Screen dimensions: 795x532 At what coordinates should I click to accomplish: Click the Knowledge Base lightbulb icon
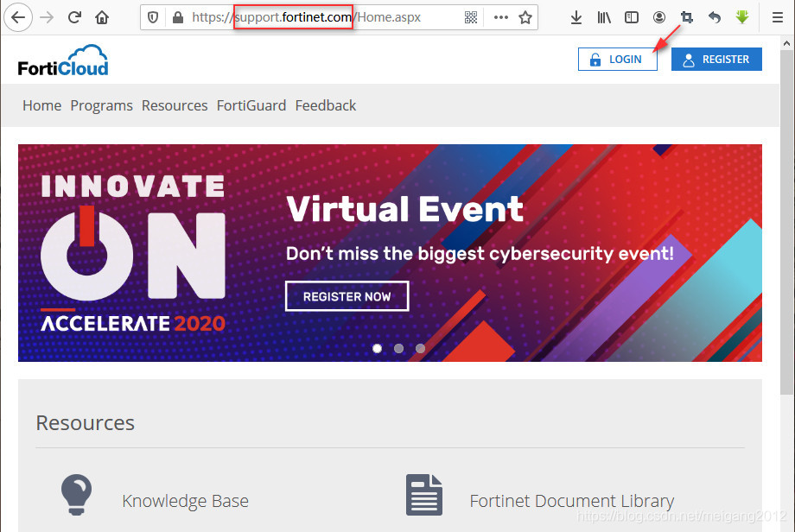click(x=77, y=495)
